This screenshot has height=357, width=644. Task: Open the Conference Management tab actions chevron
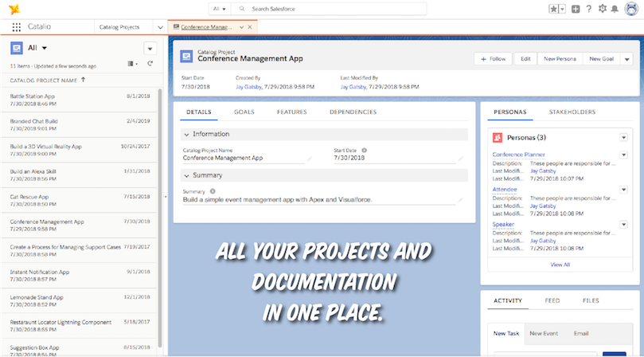point(241,27)
